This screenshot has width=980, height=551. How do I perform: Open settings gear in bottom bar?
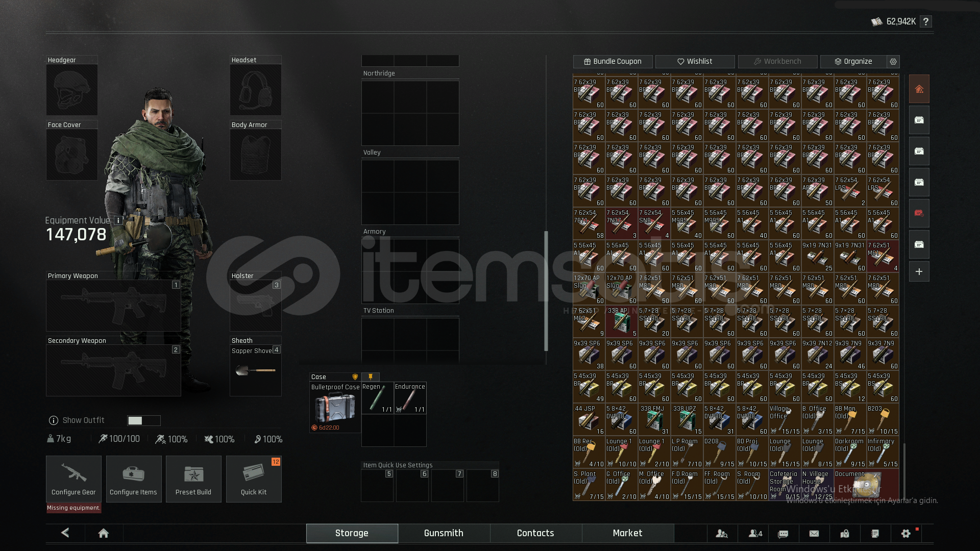906,533
